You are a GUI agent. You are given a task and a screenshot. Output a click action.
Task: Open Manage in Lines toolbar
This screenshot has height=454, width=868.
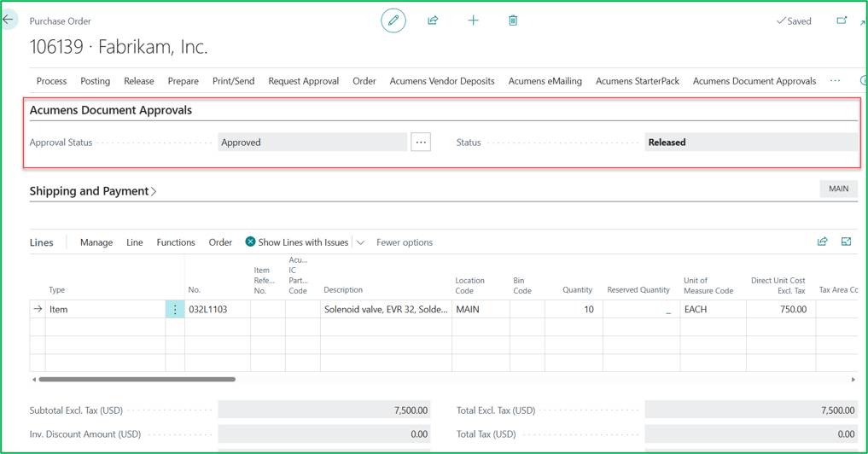(x=96, y=242)
